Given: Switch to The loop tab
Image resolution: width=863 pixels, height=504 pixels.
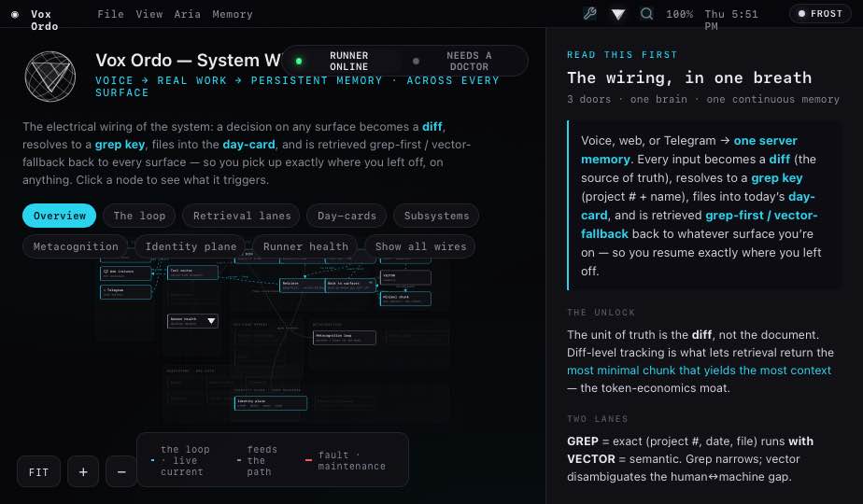Looking at the screenshot, I should point(139,216).
